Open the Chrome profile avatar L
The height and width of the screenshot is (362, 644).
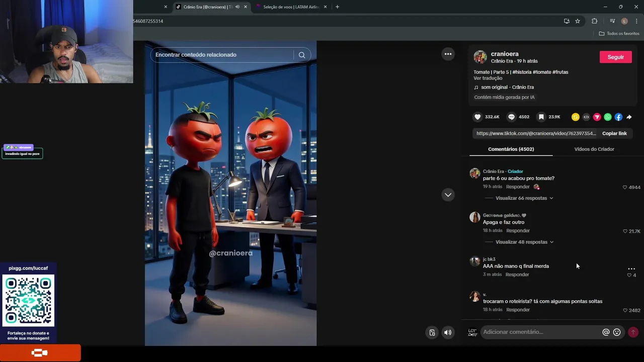tap(624, 21)
